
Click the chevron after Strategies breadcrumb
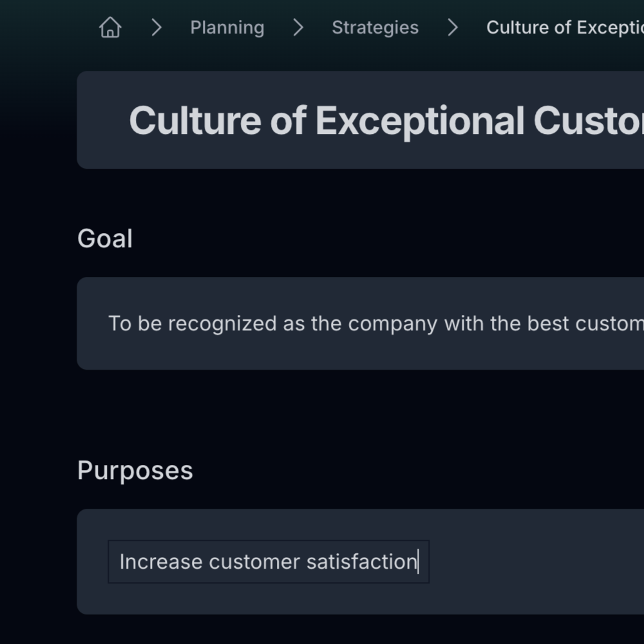point(453,28)
